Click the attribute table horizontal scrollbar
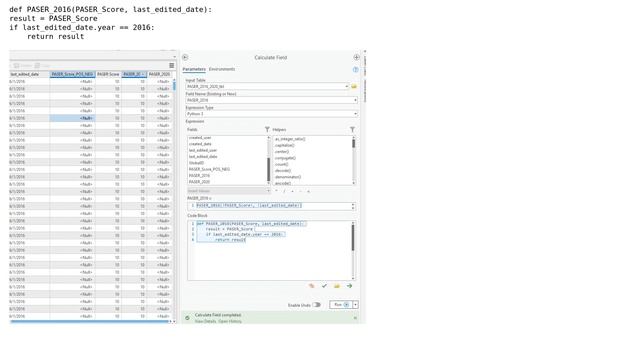 coord(90,322)
